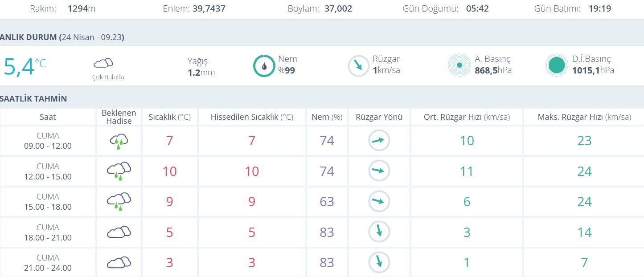This screenshot has height=277, width=644.
Task: Select the Hissedilen Sıcaklık column header
Action: 252,117
